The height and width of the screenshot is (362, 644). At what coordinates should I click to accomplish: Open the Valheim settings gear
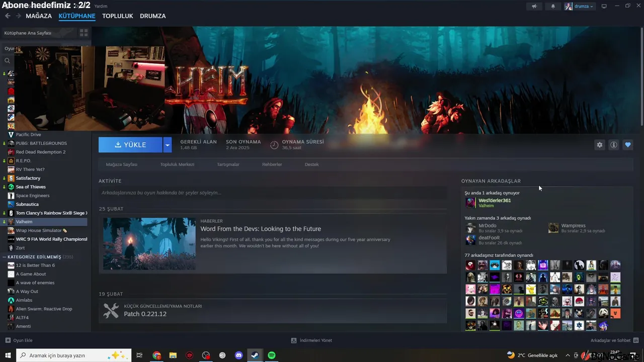[x=599, y=145]
